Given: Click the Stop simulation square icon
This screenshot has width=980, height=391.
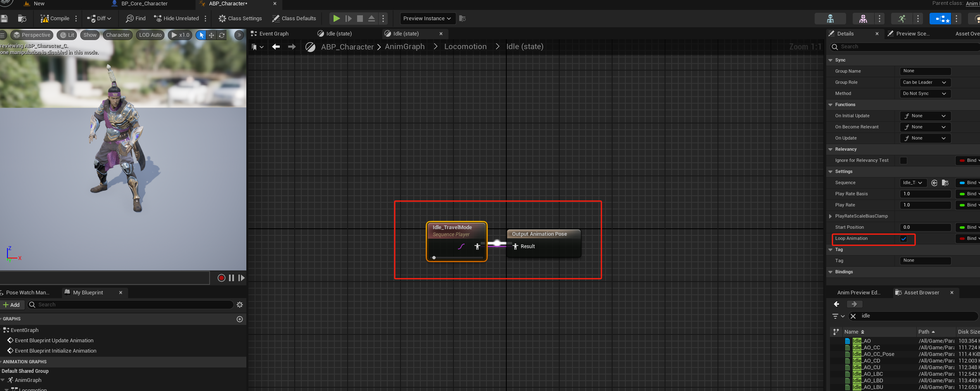Looking at the screenshot, I should [360, 19].
